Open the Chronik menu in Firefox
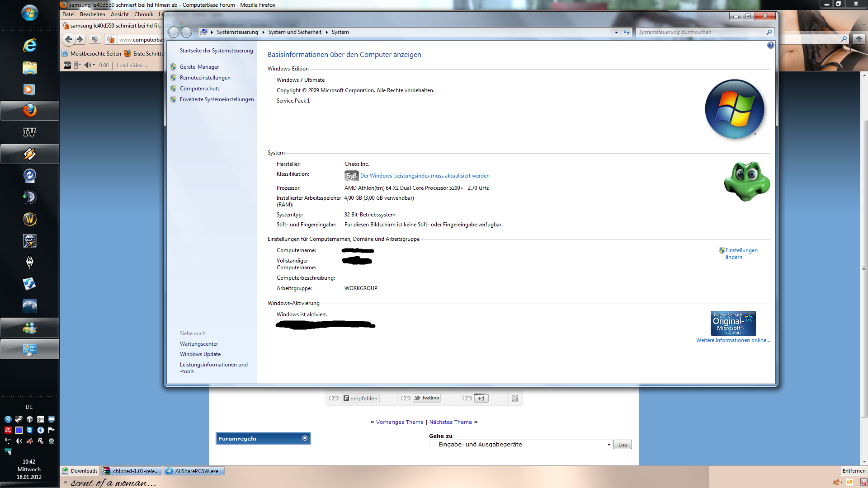The width and height of the screenshot is (868, 488). click(143, 14)
